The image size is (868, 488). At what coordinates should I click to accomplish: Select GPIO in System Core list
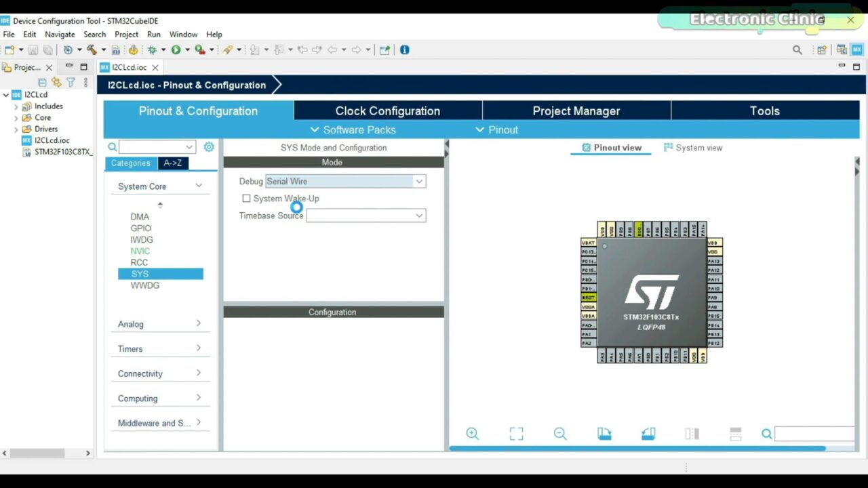141,228
